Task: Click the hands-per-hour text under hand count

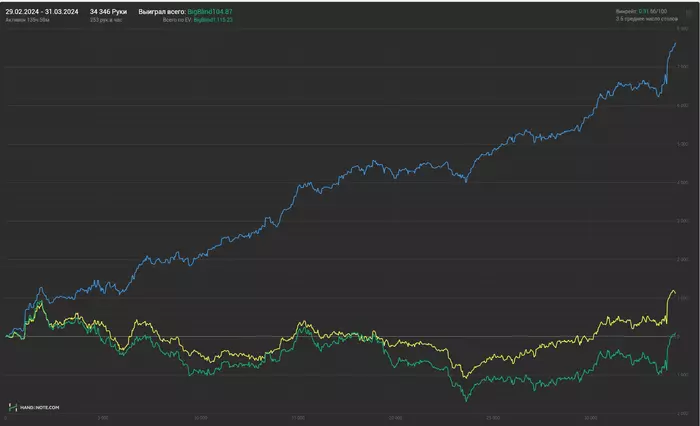Action: click(106, 20)
